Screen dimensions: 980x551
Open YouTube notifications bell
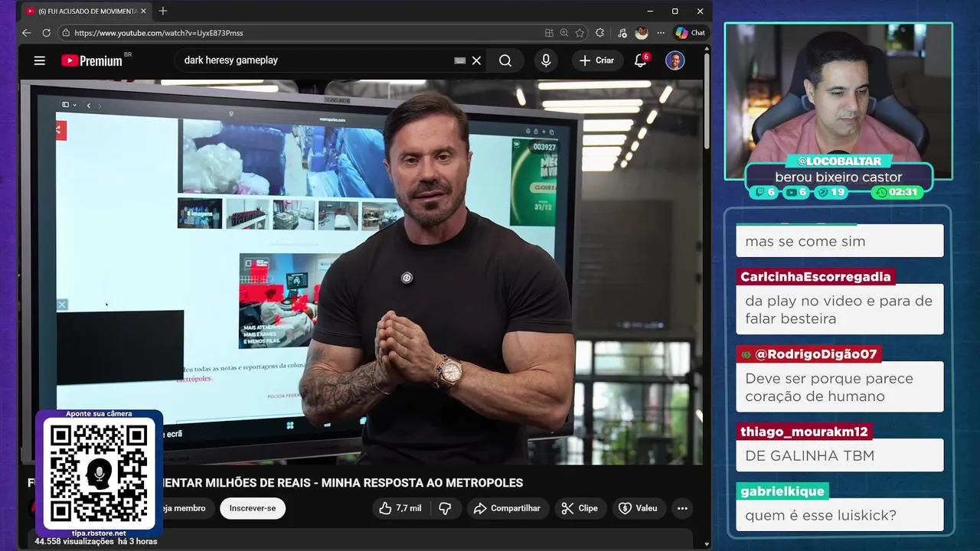click(641, 60)
